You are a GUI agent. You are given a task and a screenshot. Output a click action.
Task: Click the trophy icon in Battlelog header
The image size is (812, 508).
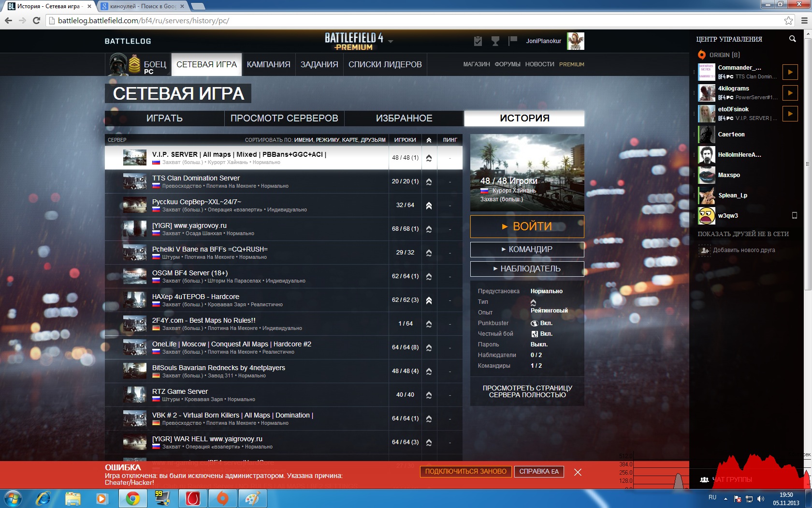(495, 41)
